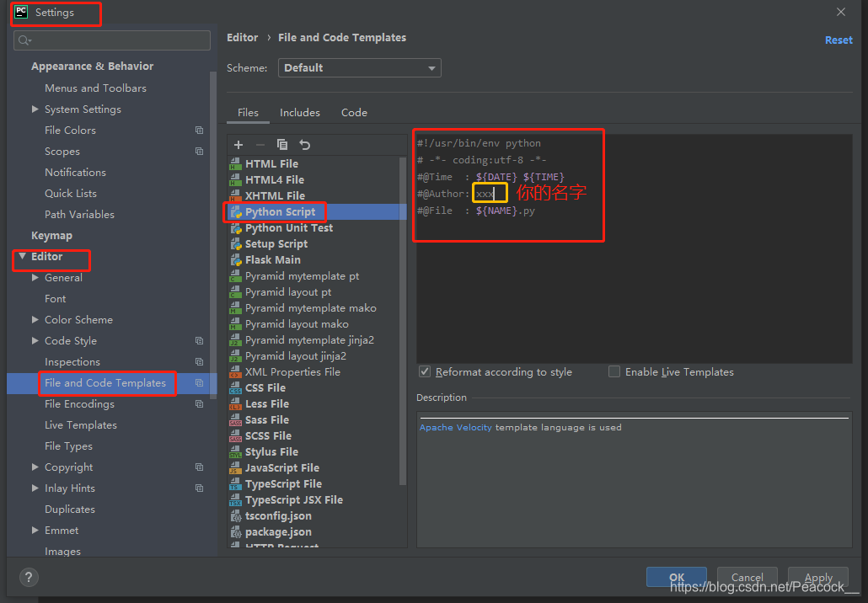Open the Apache Velocity link
This screenshot has width=868, height=603.
[x=456, y=427]
